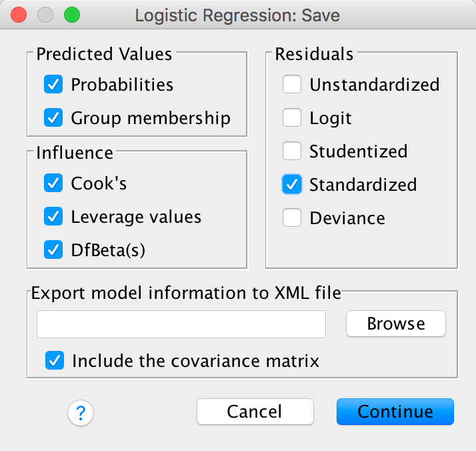Click the Logistic Regression: Save title bar
Image resolution: width=476 pixels, height=451 pixels.
[x=237, y=15]
